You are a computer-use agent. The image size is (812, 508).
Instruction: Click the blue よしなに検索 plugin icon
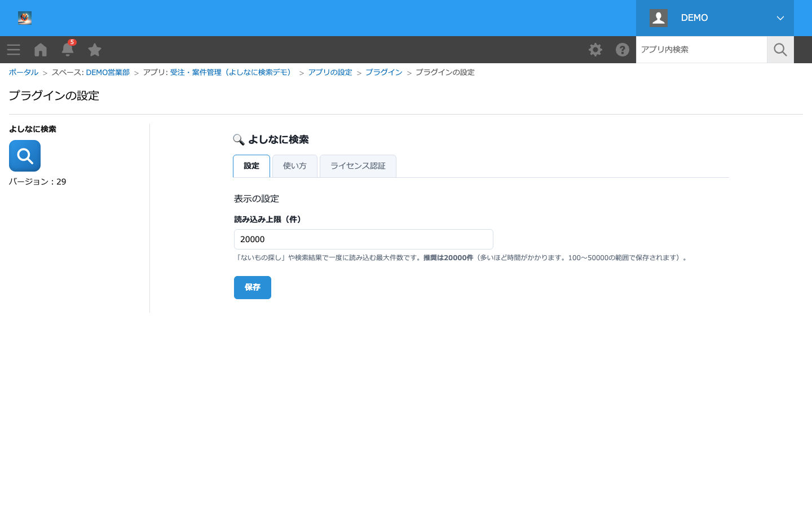[x=25, y=156]
